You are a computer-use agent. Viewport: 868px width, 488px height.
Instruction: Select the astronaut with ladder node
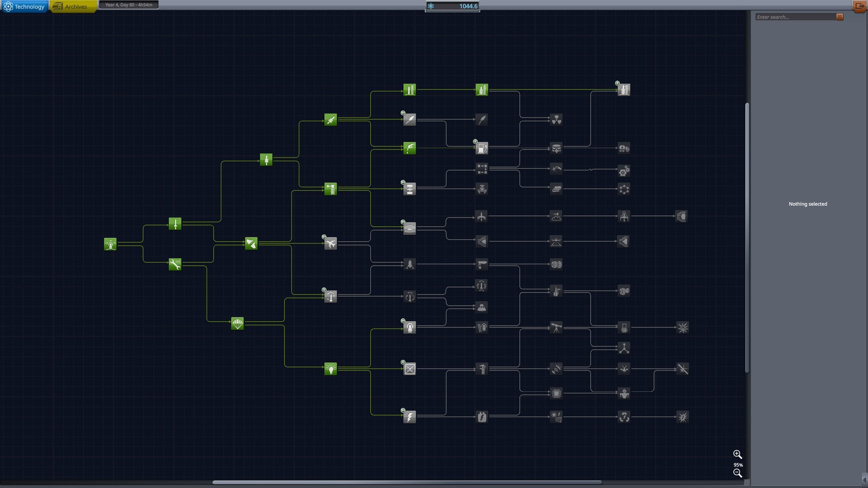(482, 327)
